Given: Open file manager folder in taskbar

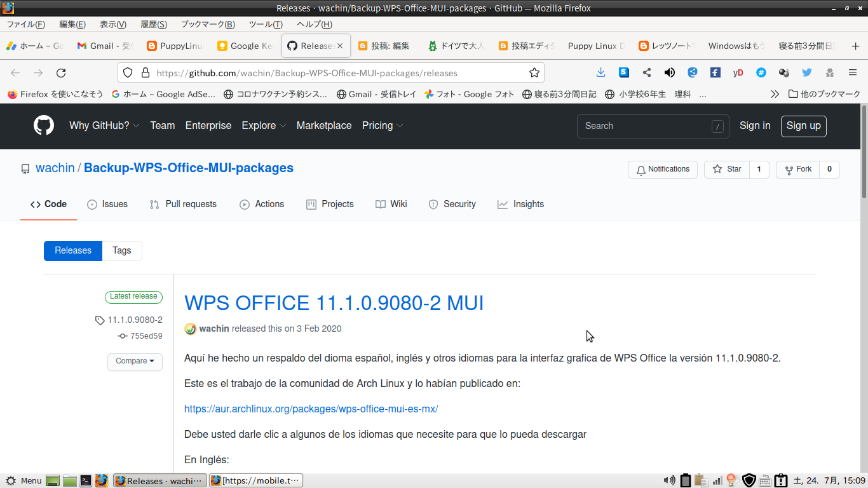Looking at the screenshot, I should pos(70,481).
